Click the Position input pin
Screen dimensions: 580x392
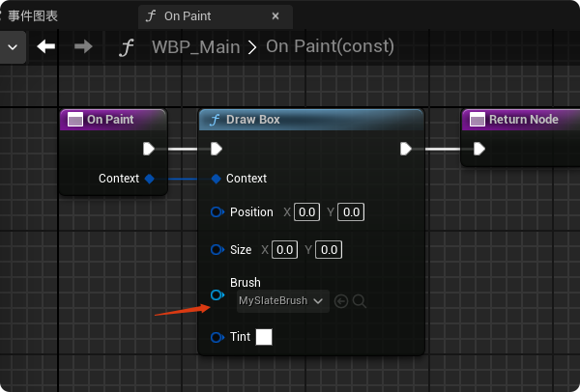point(217,212)
